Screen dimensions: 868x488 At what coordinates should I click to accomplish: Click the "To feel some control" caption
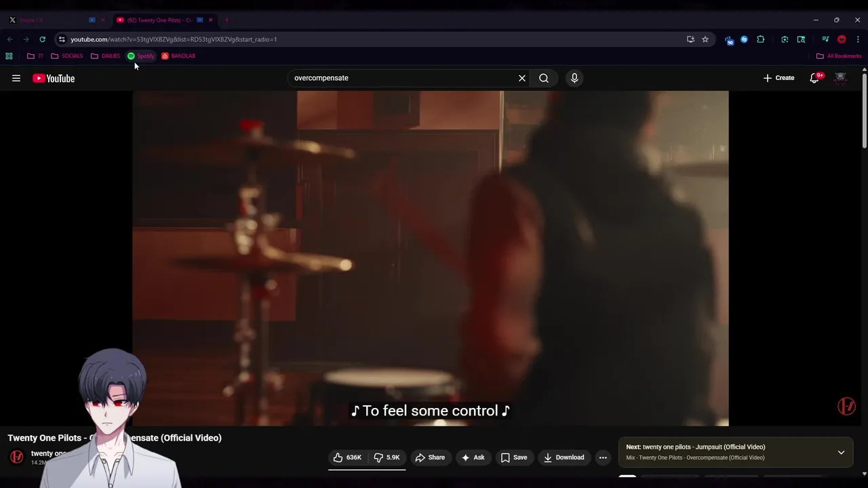(x=430, y=411)
